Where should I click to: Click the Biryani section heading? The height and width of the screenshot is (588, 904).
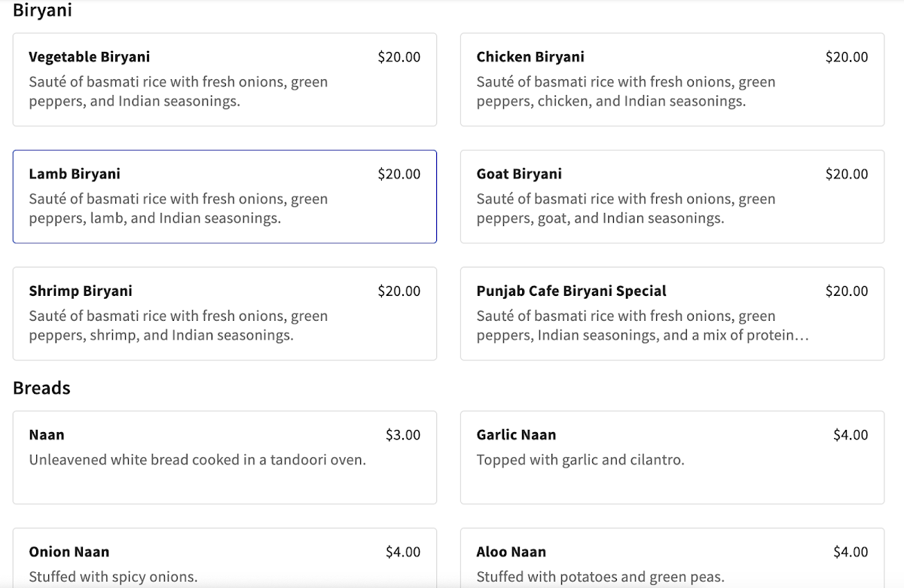pos(42,11)
